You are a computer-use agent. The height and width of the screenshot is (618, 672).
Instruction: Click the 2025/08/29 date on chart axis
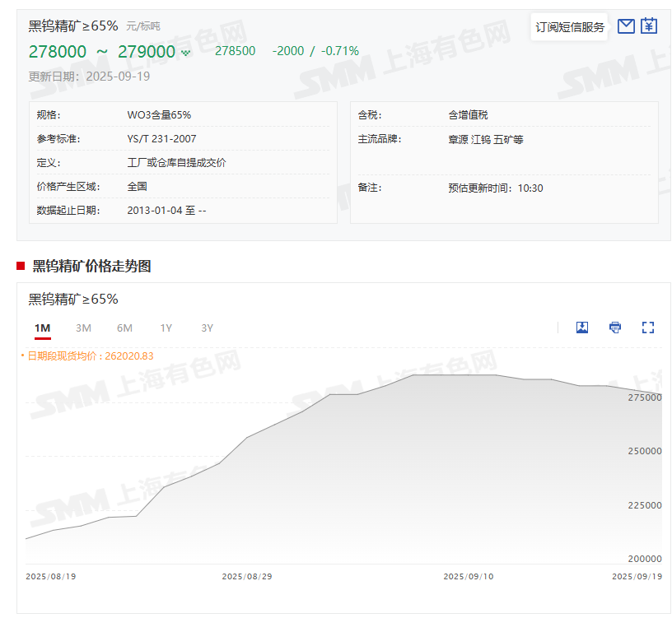(247, 577)
